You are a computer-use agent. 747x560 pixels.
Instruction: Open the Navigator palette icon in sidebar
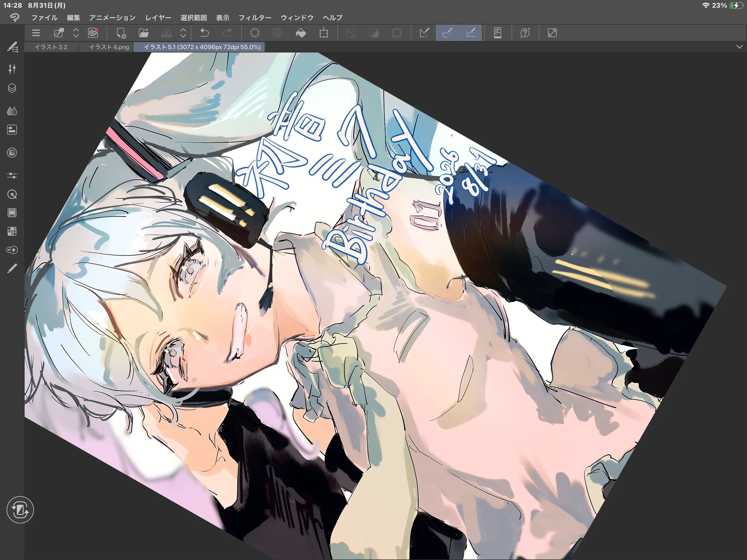pos(12,194)
